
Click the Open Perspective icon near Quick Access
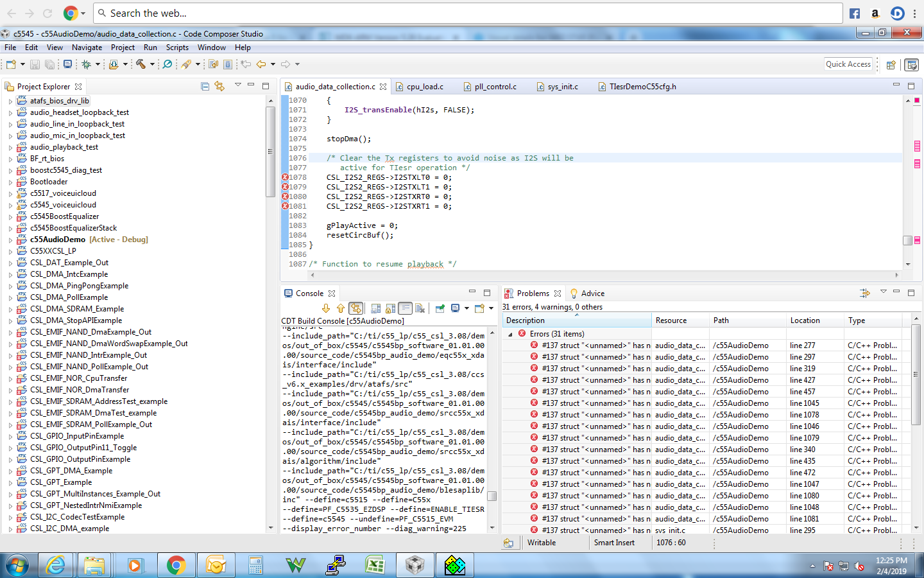click(891, 65)
